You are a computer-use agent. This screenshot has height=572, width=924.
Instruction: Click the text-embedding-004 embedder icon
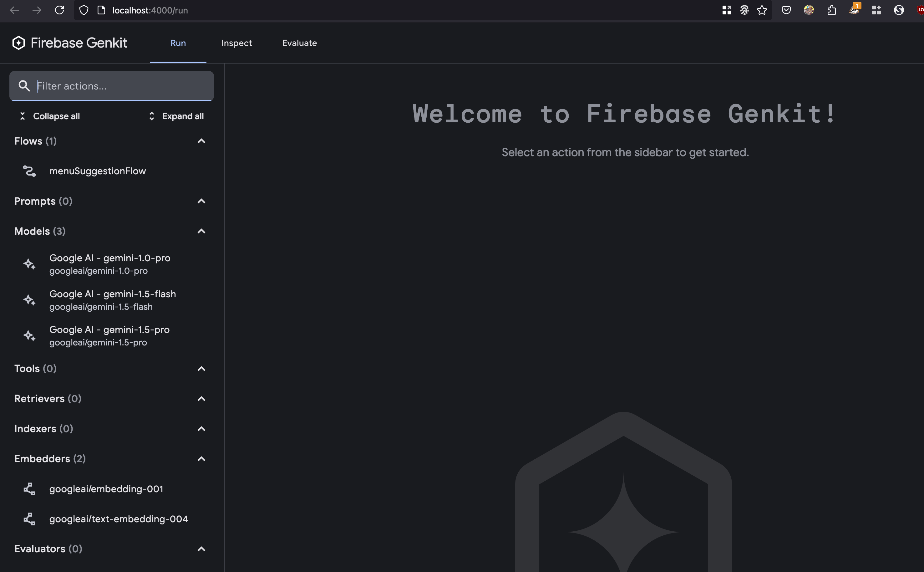pos(29,519)
